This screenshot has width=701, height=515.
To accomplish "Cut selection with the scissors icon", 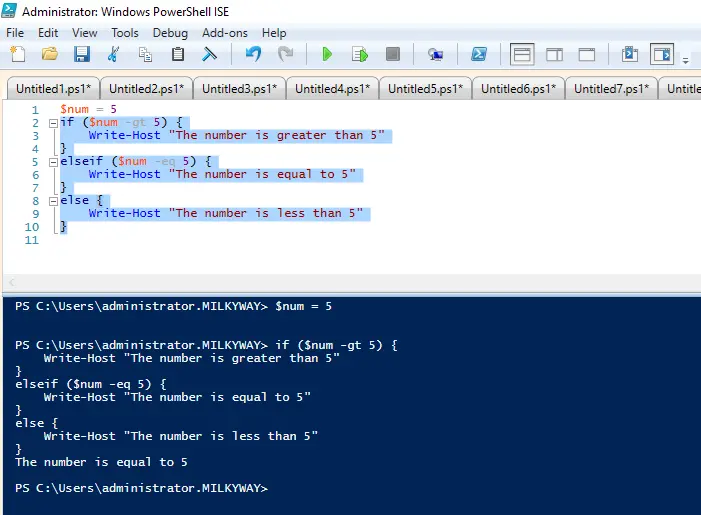I will [114, 55].
